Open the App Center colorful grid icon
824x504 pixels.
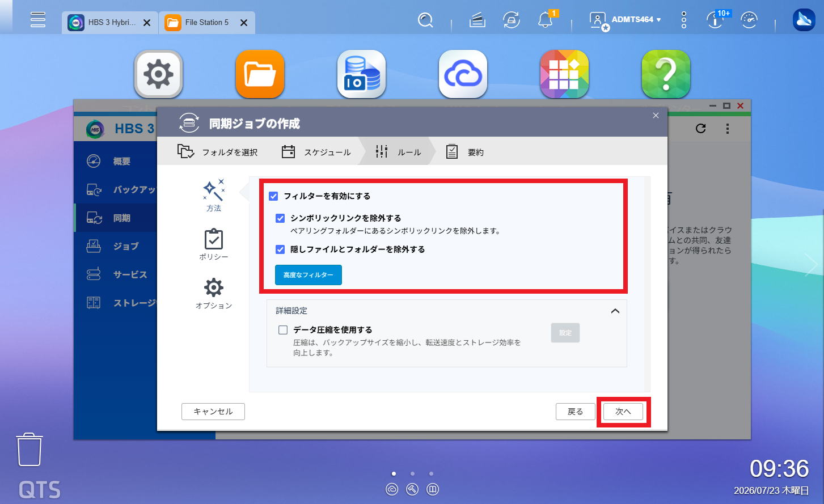click(x=564, y=74)
